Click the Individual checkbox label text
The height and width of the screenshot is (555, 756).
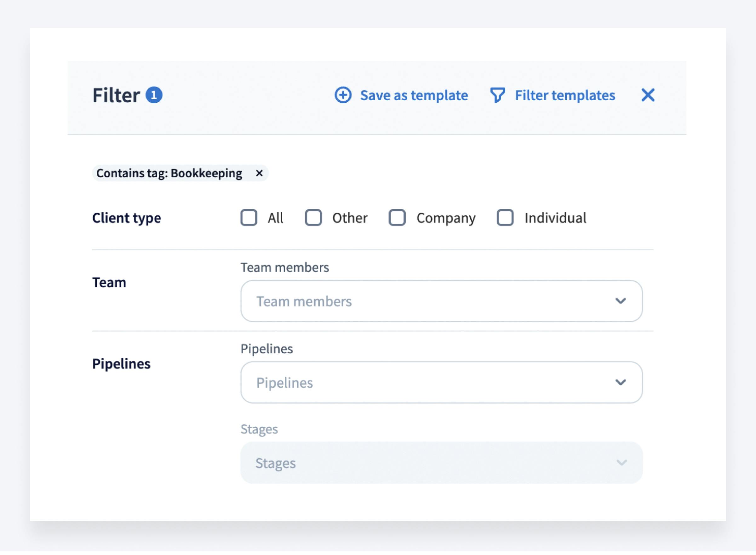coord(555,218)
